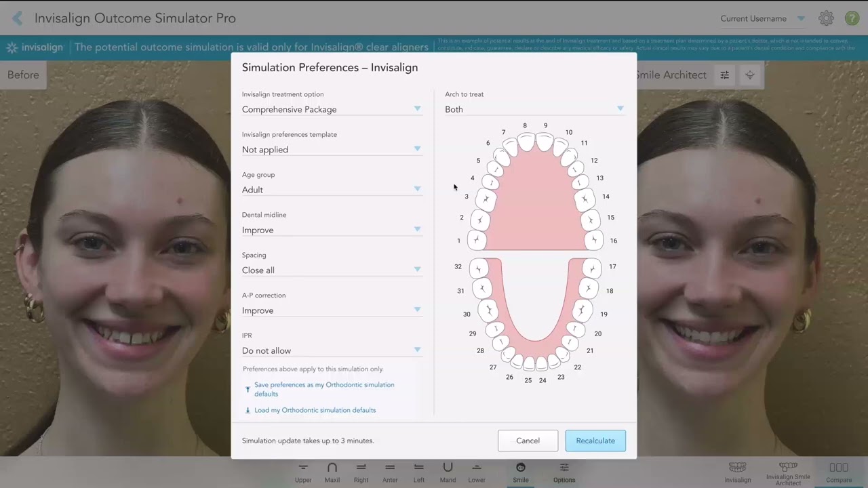The height and width of the screenshot is (488, 868).
Task: Go back using the top-left arrow
Action: 17,18
